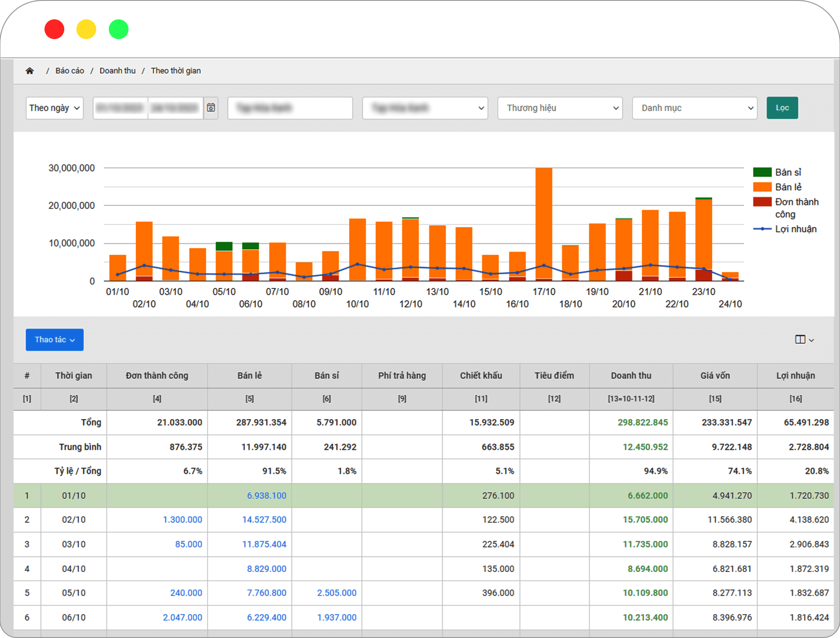Click the Lợi nhuận column header
This screenshot has width=840, height=638.
pos(795,376)
